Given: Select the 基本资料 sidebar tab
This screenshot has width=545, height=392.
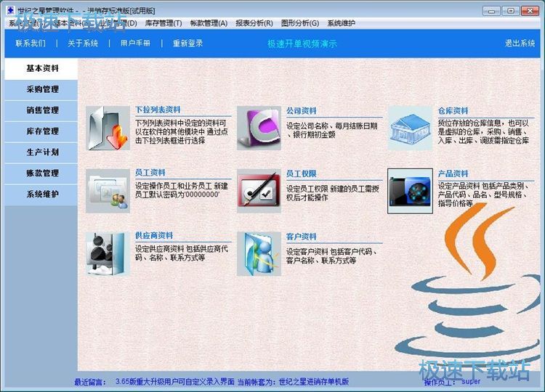Looking at the screenshot, I should [41, 68].
